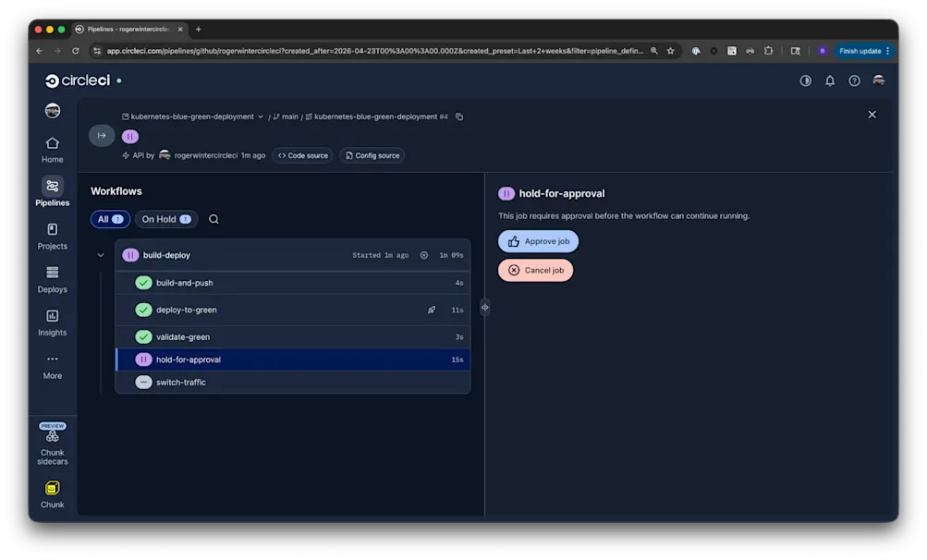
Task: Click the switch-traffic blocked status icon
Action: [143, 382]
